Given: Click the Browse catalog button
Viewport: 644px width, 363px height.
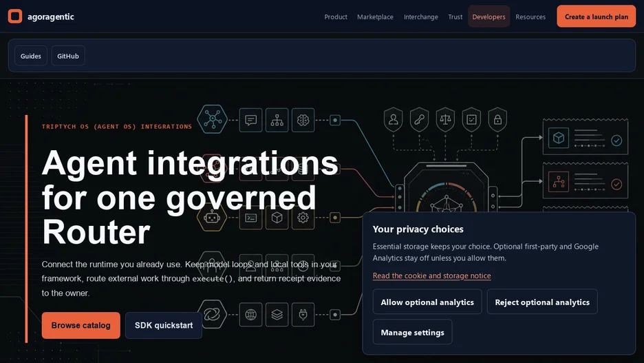Looking at the screenshot, I should pyautogui.click(x=81, y=325).
